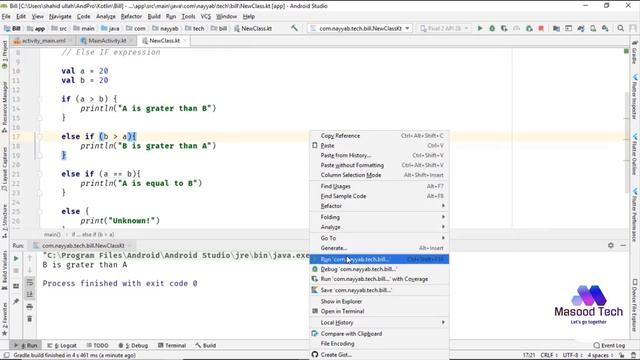
Task: Choose Compare with Clipboard
Action: 380,333
